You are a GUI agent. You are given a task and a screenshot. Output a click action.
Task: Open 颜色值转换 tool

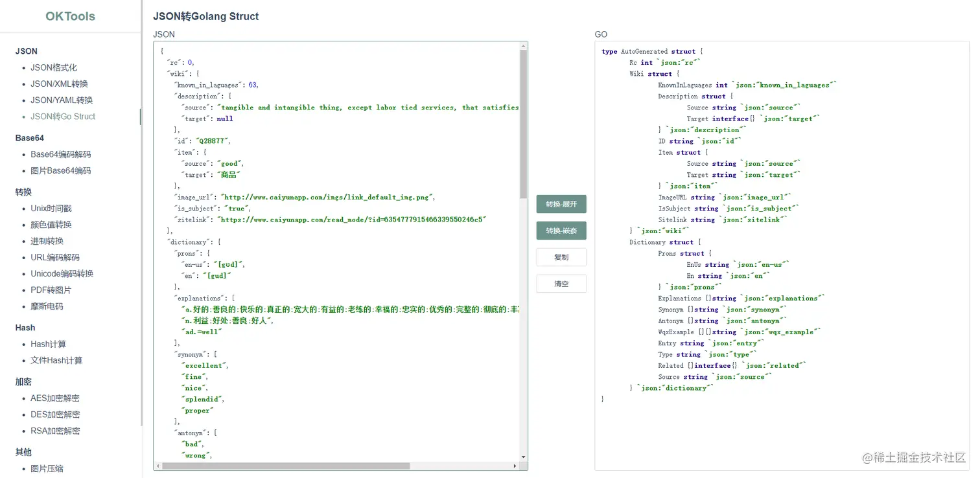51,225
